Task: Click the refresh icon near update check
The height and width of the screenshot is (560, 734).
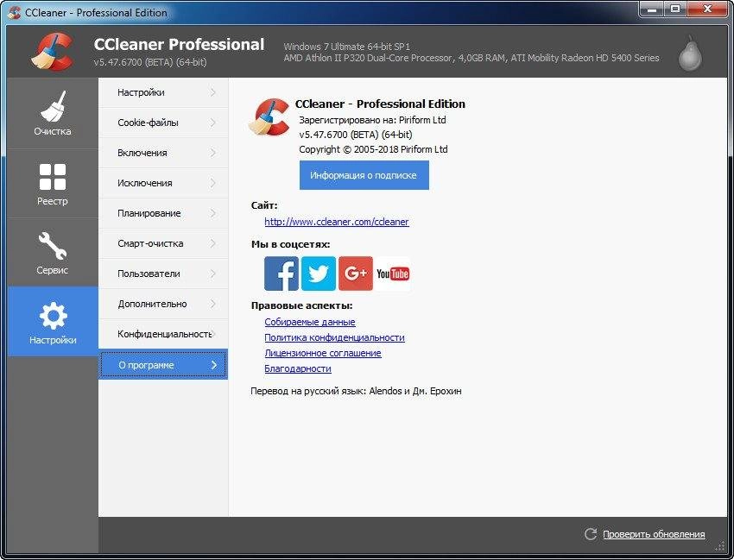Action: [x=591, y=534]
